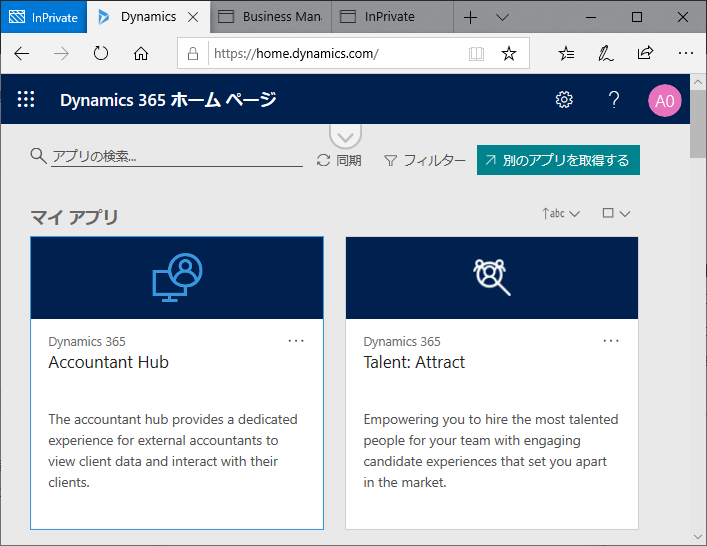Click the 同期 sync button
Image resolution: width=707 pixels, height=546 pixels.
point(339,160)
